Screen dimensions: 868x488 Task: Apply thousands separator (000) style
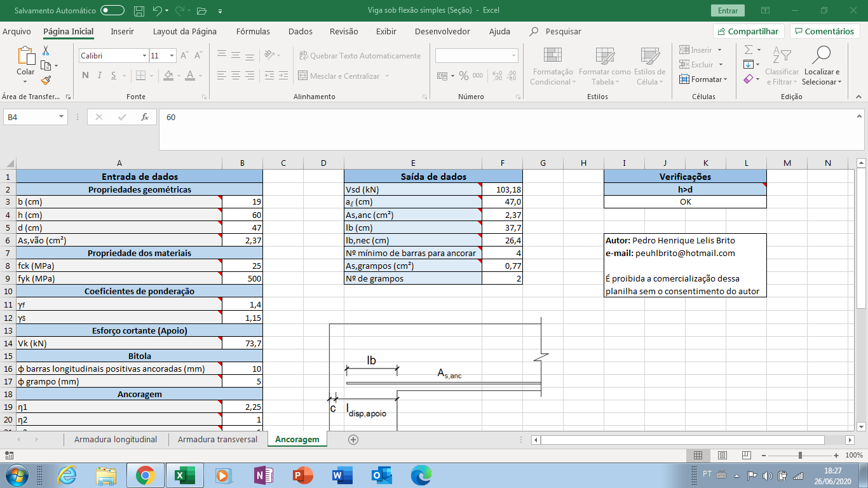(x=478, y=76)
